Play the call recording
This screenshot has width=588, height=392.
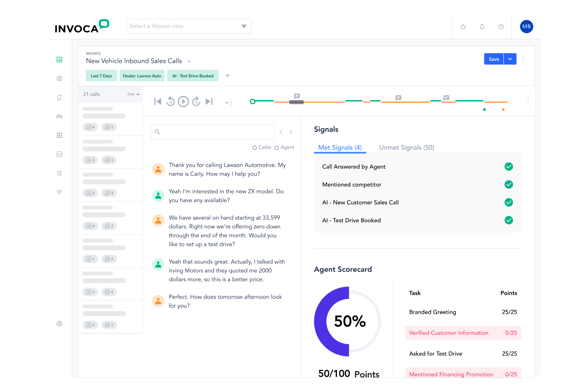coord(183,102)
